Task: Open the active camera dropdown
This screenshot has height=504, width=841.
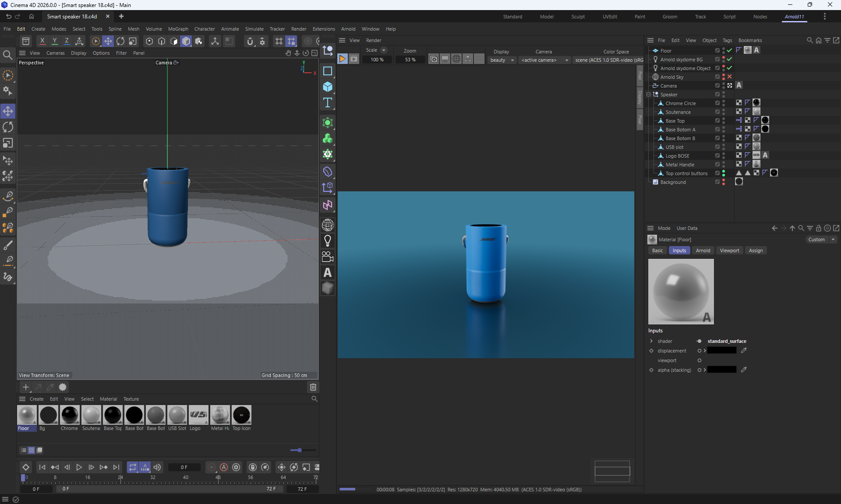Action: [x=544, y=60]
